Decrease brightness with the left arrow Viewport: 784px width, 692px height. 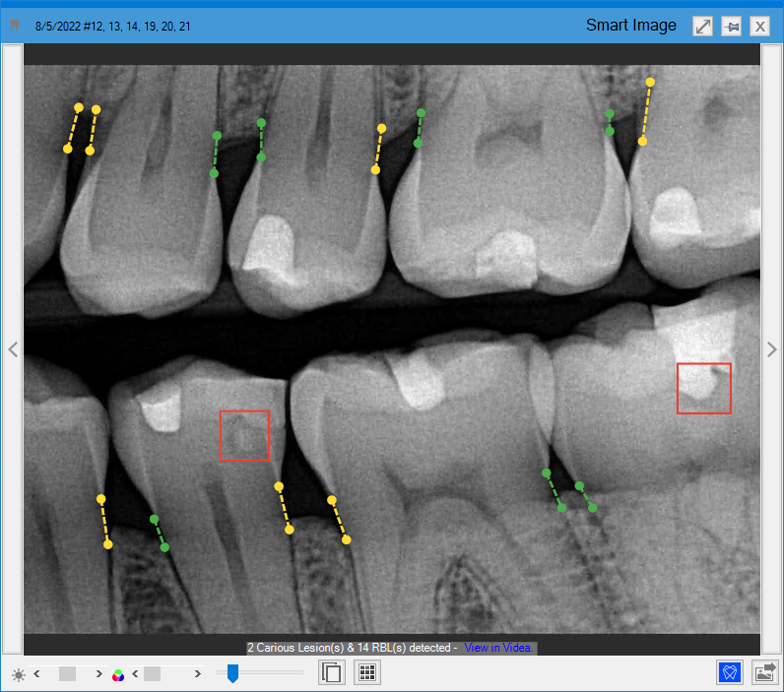click(x=36, y=673)
